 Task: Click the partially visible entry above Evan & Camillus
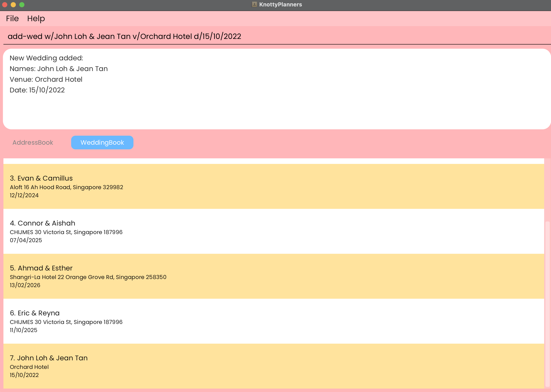[x=273, y=161]
